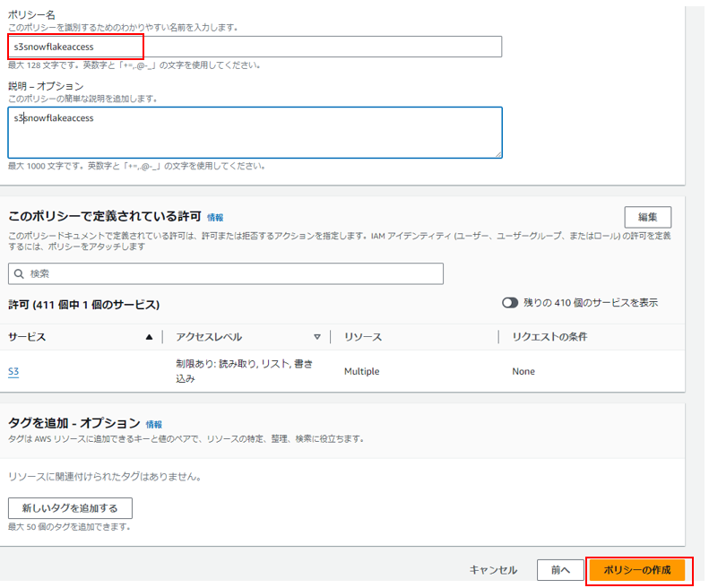Click the description textarea containing s3snowflakeaccess
The width and height of the screenshot is (709, 588).
255,133
